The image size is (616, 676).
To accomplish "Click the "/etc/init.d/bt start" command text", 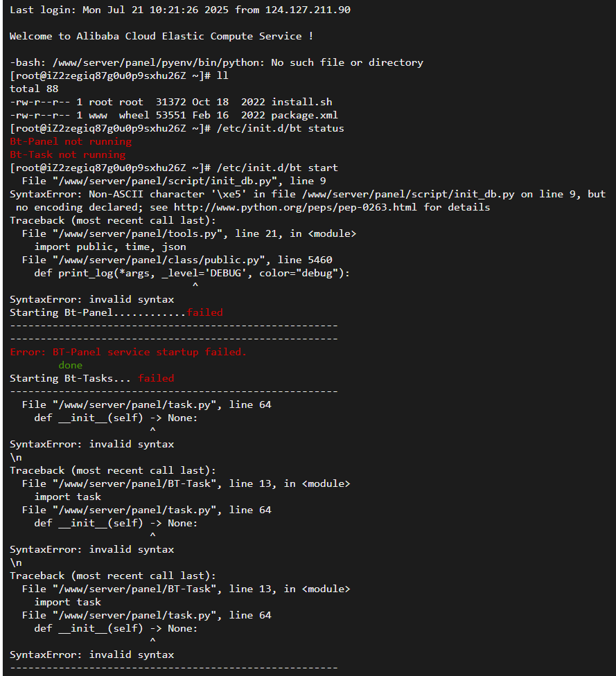I will tap(277, 168).
